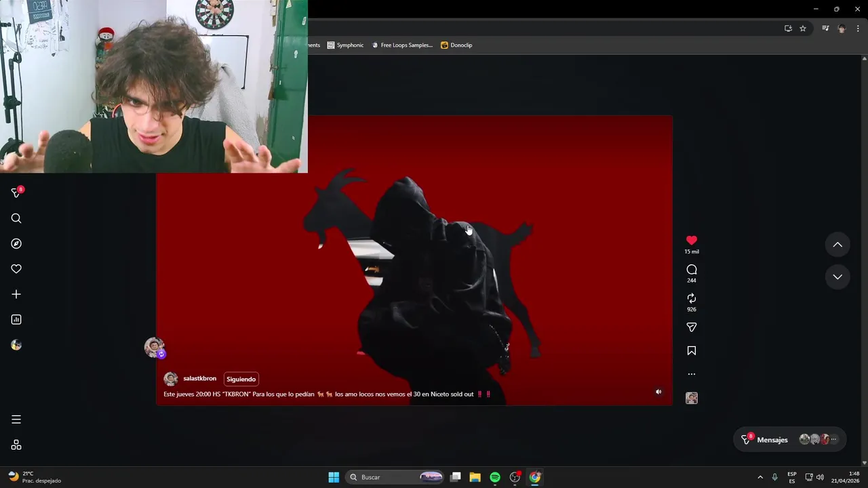The width and height of the screenshot is (868, 488).
Task: Click the 244 comments count
Action: tap(692, 281)
